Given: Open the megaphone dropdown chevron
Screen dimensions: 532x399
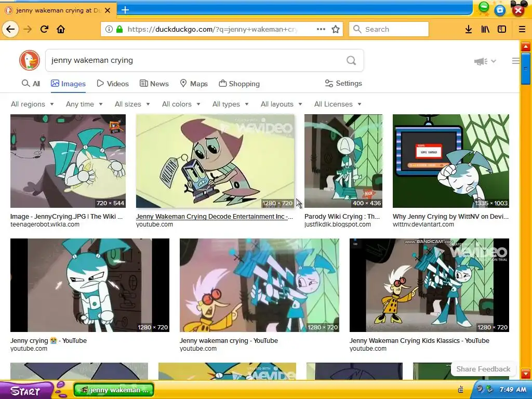Looking at the screenshot, I should point(494,61).
